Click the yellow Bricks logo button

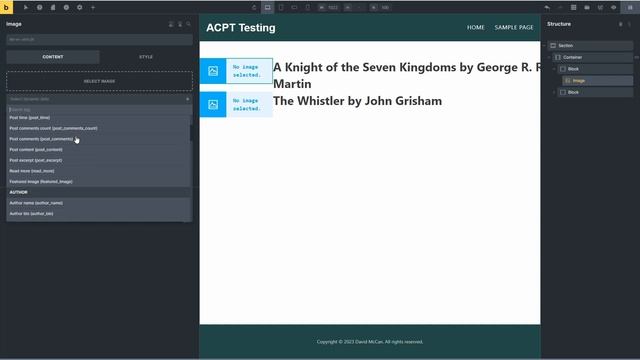pyautogui.click(x=6, y=7)
